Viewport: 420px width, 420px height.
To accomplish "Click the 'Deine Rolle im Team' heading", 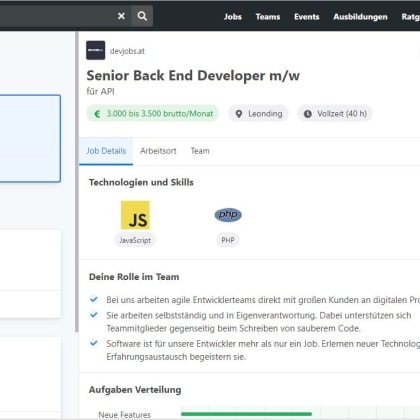I will 134,277.
